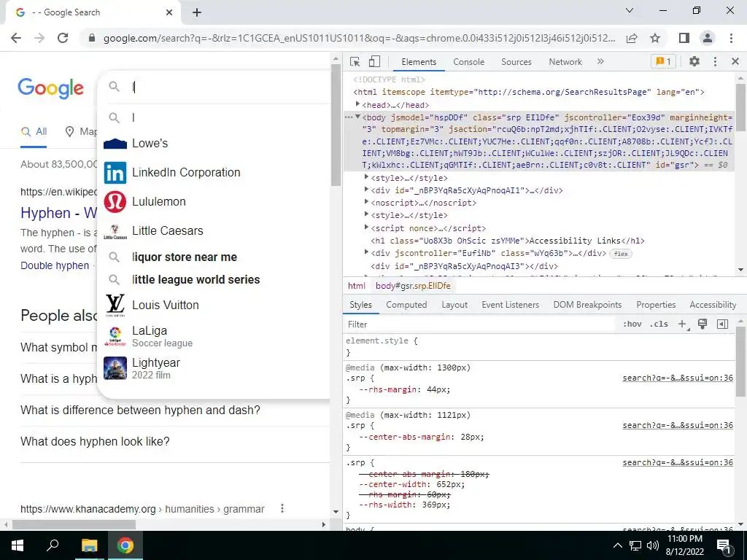Image resolution: width=747 pixels, height=560 pixels.
Task: Close the DevTools panel
Action: [735, 61]
